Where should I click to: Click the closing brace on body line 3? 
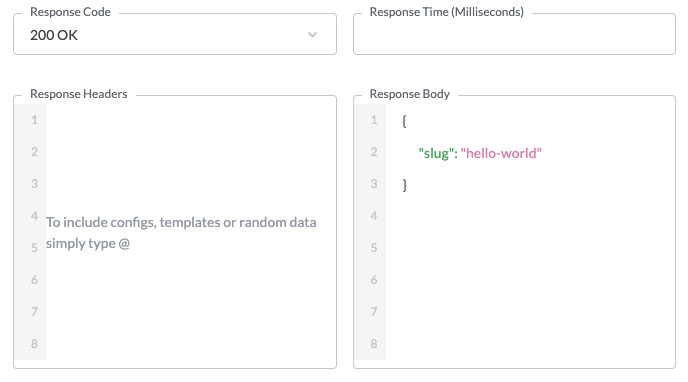click(405, 185)
